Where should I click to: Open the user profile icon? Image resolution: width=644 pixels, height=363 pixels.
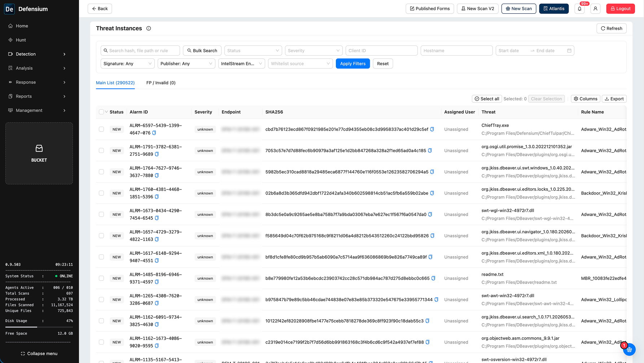pos(595,9)
